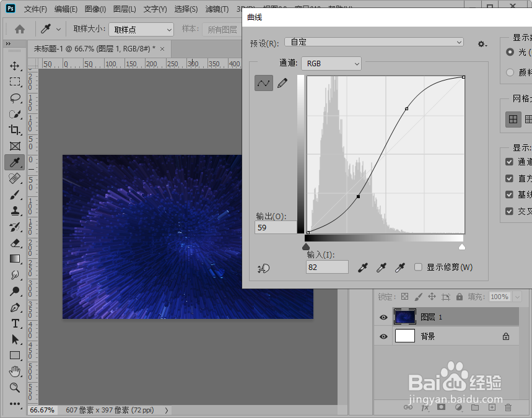Screen dimensions: 532x418
Task: Expand the status bar info arrow
Action: click(x=167, y=410)
